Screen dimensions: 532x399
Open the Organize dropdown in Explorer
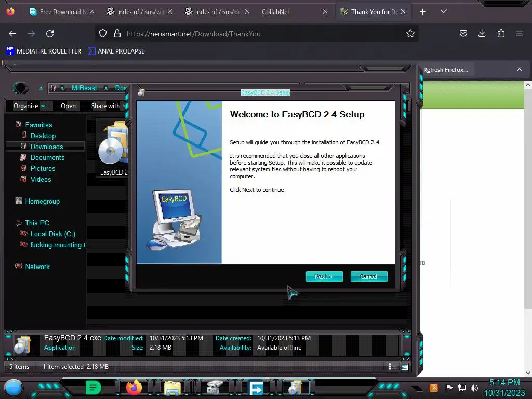tap(29, 106)
